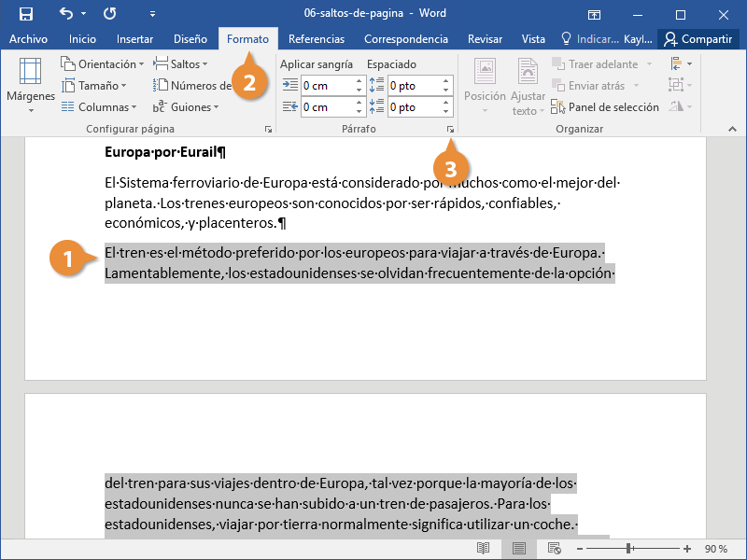Switch to Web Layout view
This screenshot has width=747, height=560.
[x=554, y=549]
